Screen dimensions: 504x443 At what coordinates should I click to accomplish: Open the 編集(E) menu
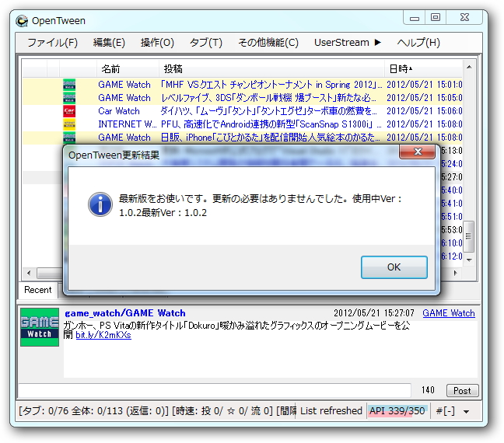coord(109,43)
